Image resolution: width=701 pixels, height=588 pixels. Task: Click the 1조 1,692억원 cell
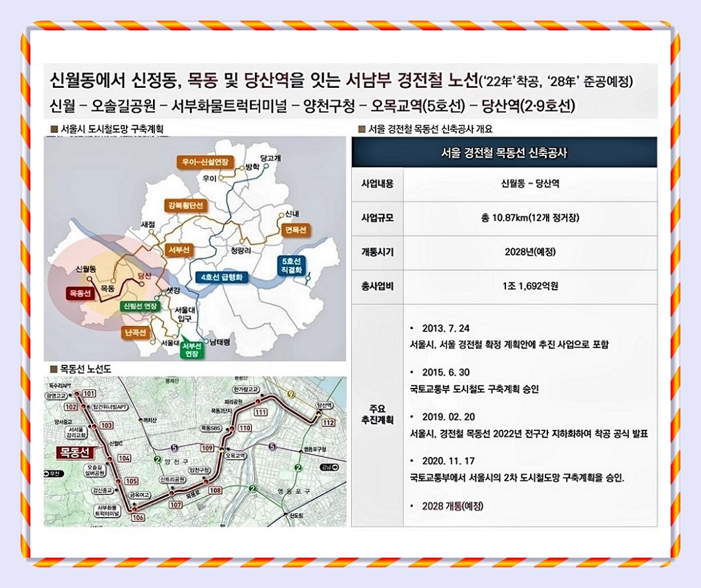530,286
